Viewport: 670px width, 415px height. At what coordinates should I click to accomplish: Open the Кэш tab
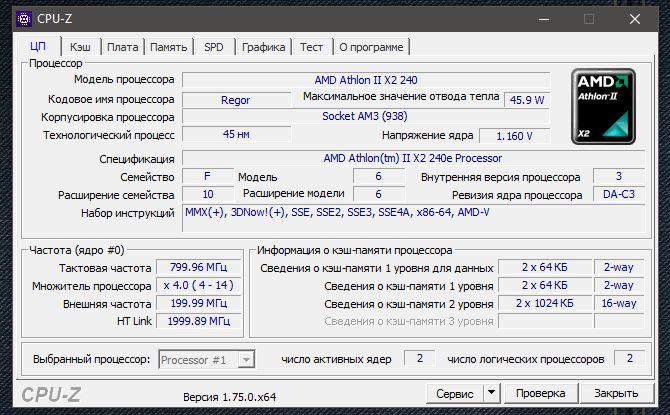point(80,47)
